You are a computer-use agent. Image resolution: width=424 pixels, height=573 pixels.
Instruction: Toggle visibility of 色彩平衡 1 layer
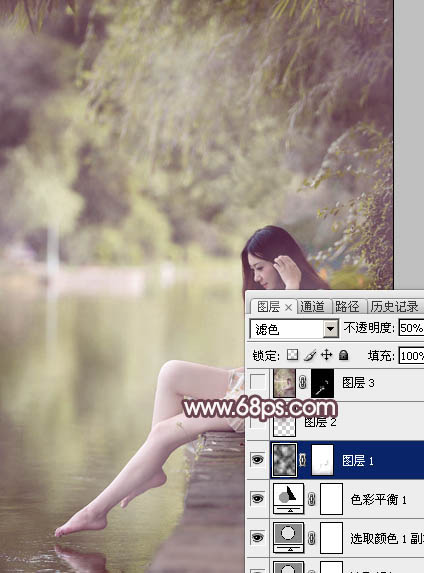pos(257,498)
